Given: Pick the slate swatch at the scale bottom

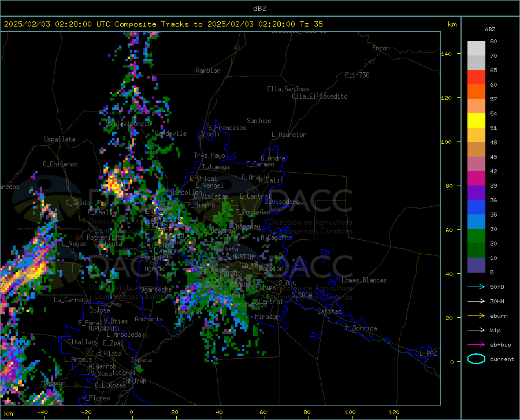Looking at the screenshot, I should pos(476,265).
